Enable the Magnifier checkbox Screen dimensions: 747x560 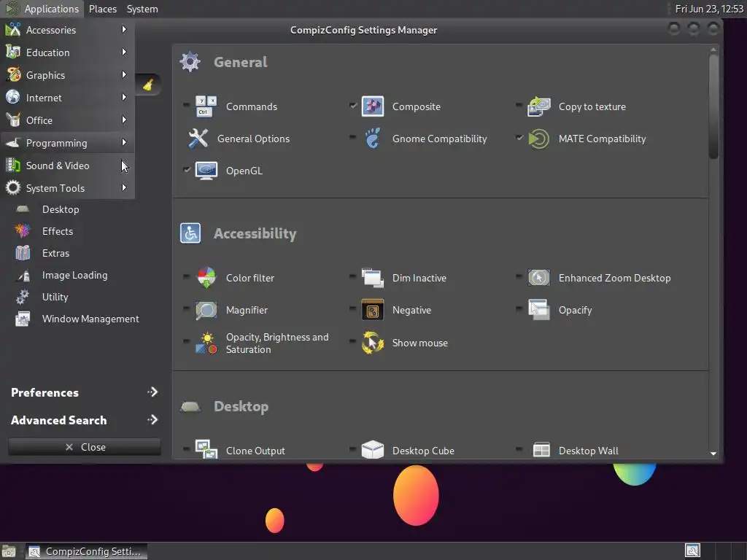click(x=186, y=309)
